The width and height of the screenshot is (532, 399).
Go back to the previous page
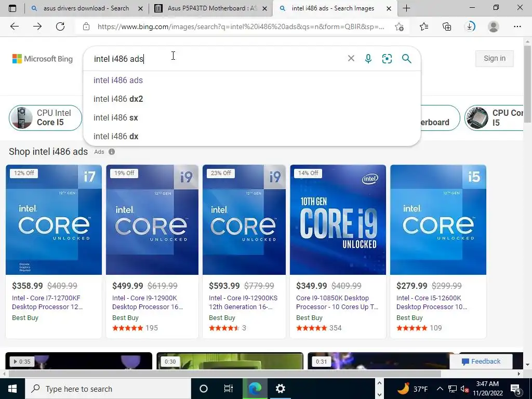14,26
